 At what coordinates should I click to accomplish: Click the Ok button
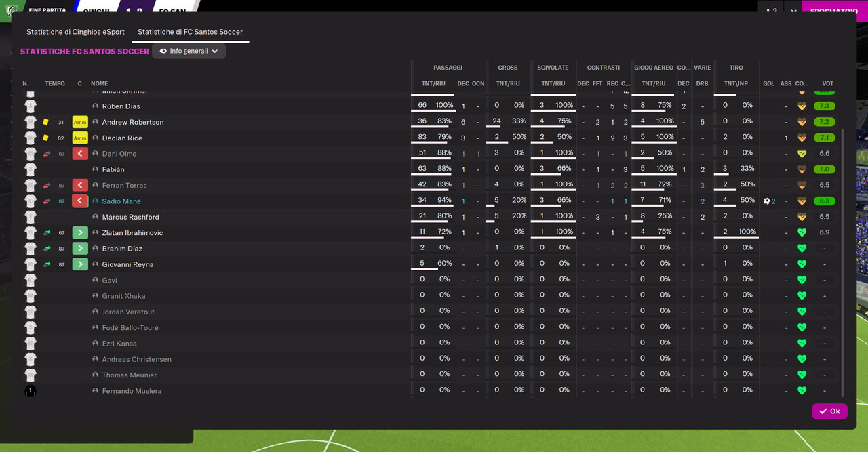829,411
